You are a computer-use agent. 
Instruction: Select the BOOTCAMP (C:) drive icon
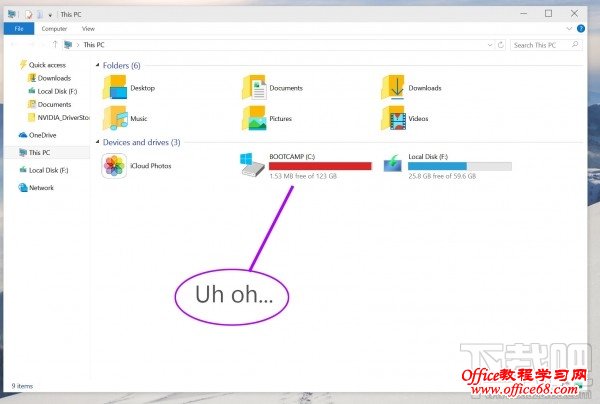[252, 165]
